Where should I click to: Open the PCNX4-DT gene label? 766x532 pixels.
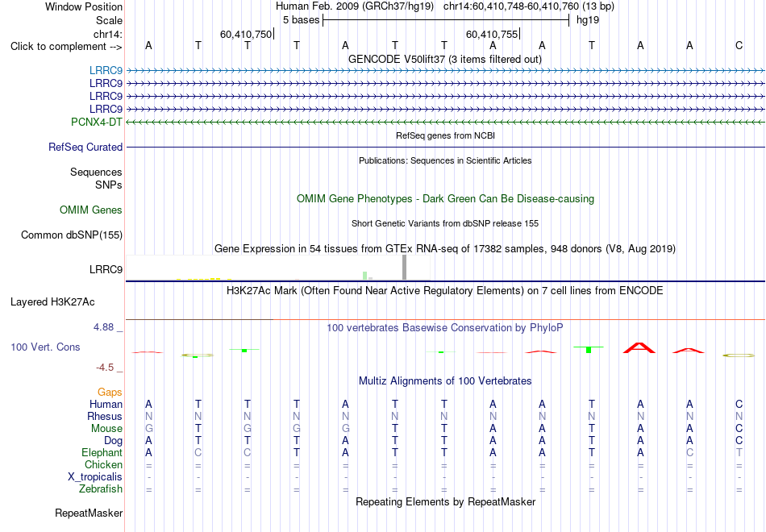click(x=97, y=123)
